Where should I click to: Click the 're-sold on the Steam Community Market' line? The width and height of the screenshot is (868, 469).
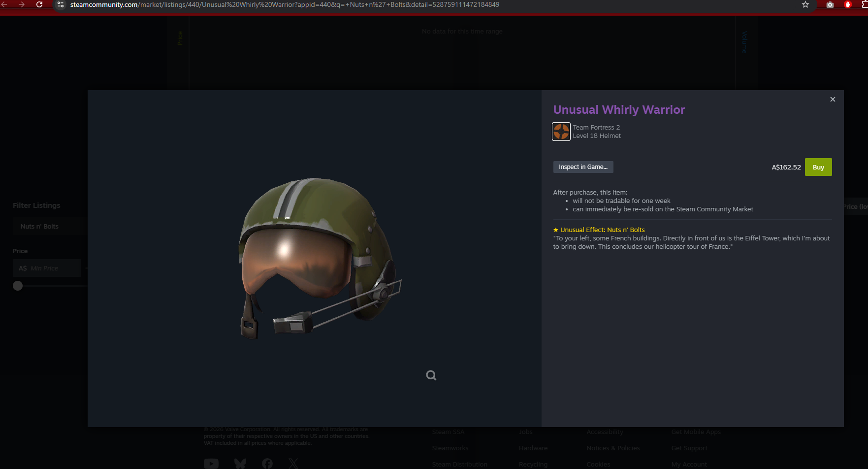point(663,209)
